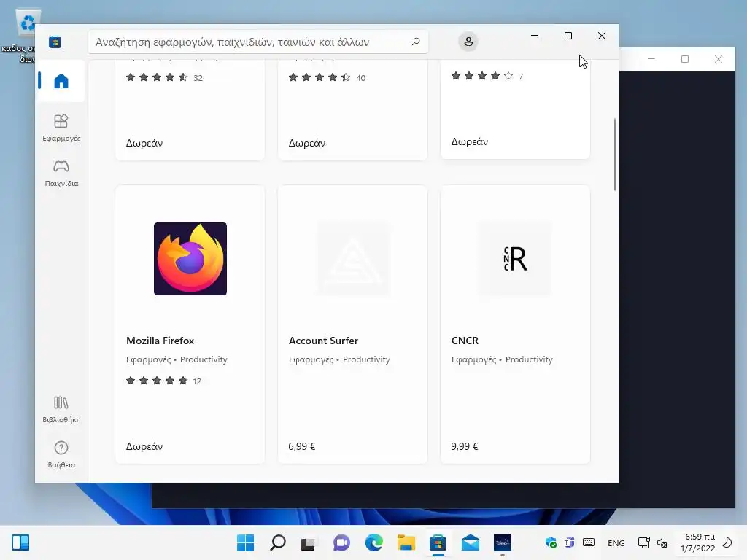Open the CNCR title link
This screenshot has height=560, width=747.
465,341
